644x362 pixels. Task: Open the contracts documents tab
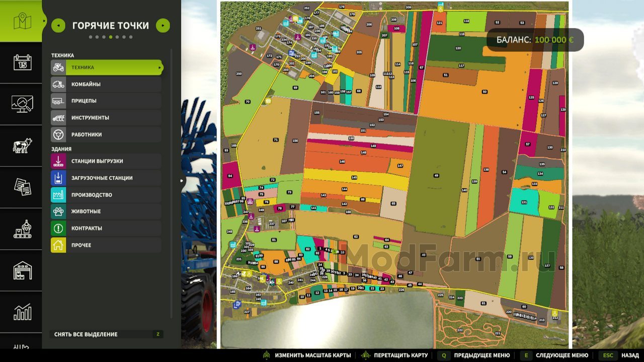coord(22,187)
